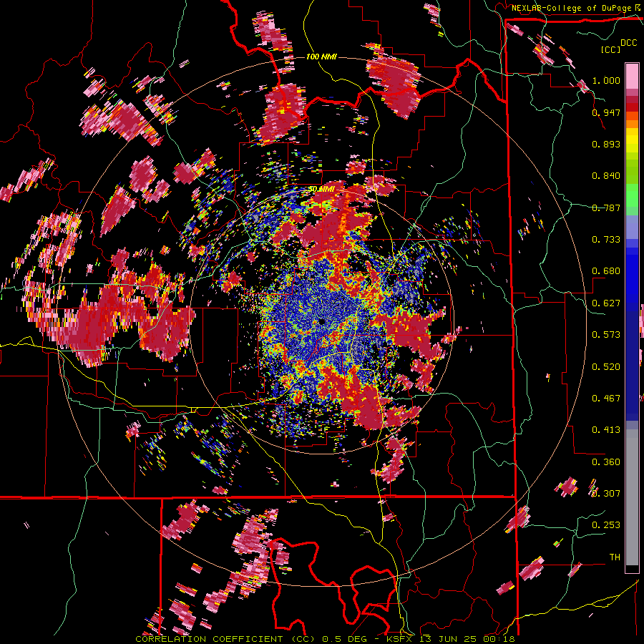
Task: Click the 0.947 value on the color scale
Action: click(606, 112)
